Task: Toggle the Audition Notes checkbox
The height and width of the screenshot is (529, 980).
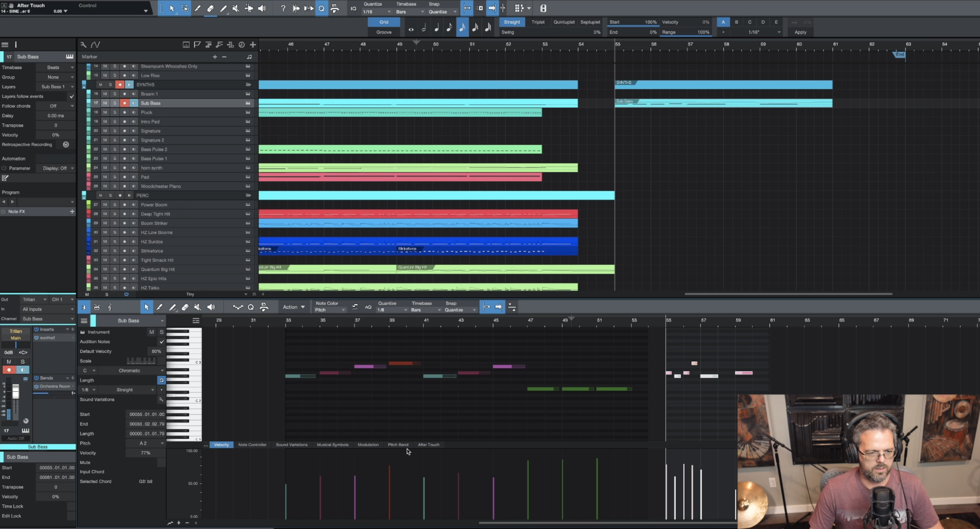Action: pos(162,342)
